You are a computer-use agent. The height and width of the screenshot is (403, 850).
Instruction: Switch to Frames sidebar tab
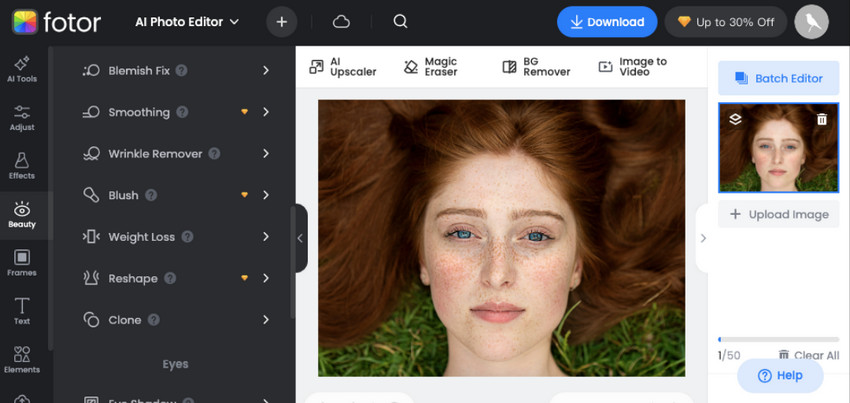click(22, 264)
